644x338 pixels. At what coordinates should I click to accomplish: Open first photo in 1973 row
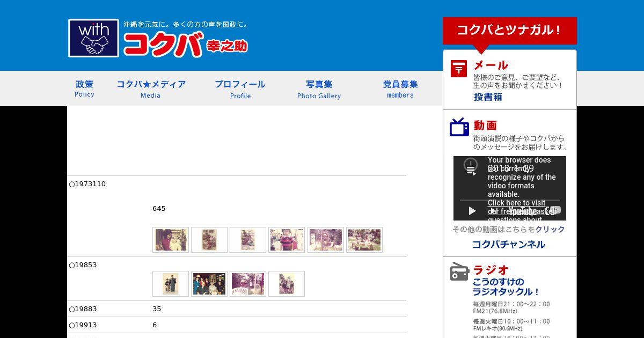click(171, 240)
